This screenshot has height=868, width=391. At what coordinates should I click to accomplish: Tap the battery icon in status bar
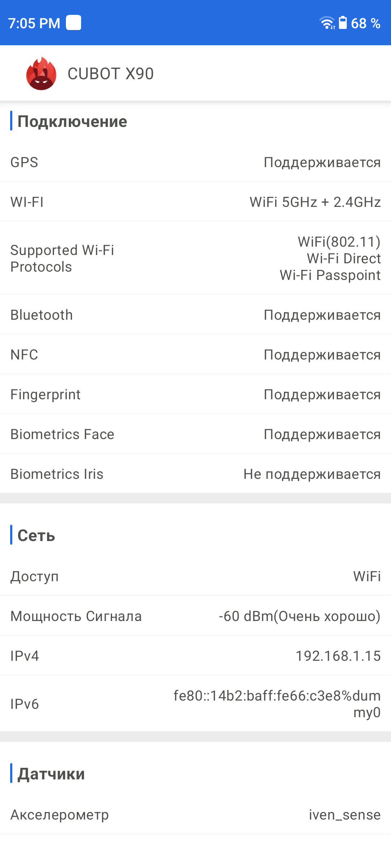coord(342,22)
